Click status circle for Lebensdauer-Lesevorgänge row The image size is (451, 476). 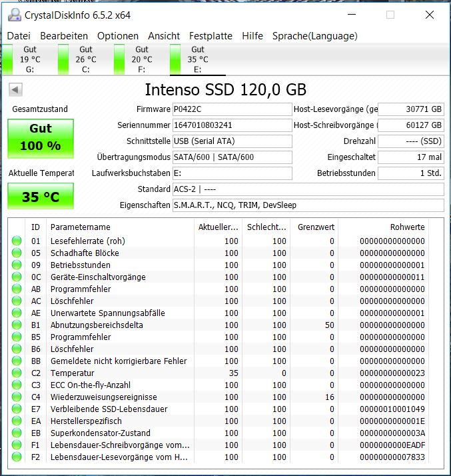pyautogui.click(x=17, y=457)
